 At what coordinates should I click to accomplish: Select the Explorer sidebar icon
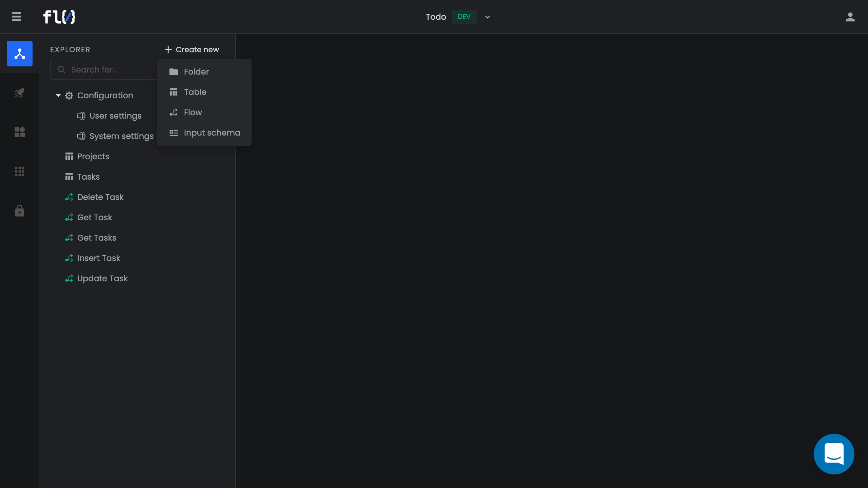[20, 54]
